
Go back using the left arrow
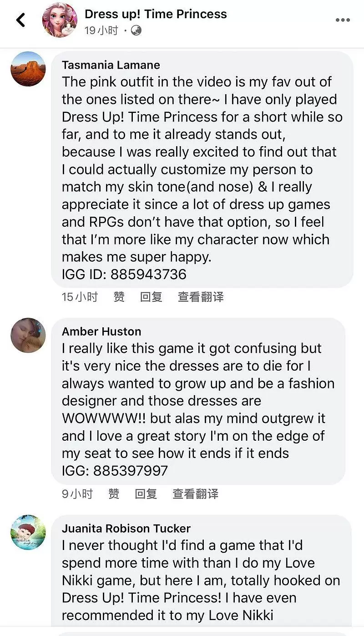[20, 20]
